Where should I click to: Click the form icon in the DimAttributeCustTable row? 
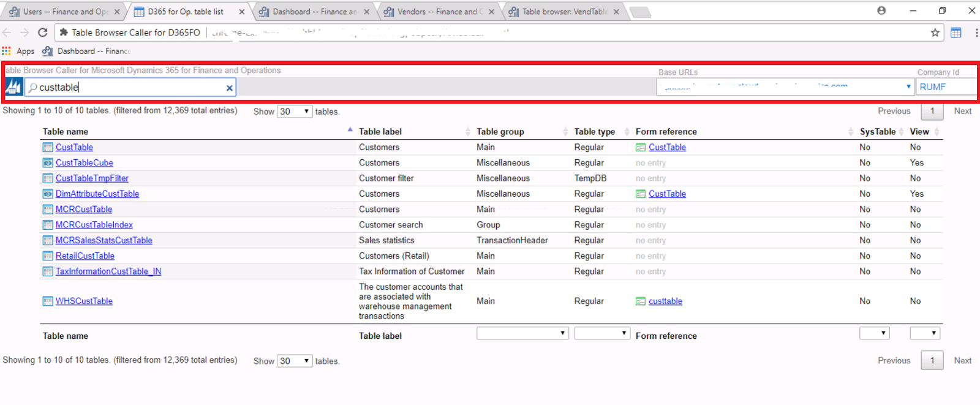coord(641,194)
